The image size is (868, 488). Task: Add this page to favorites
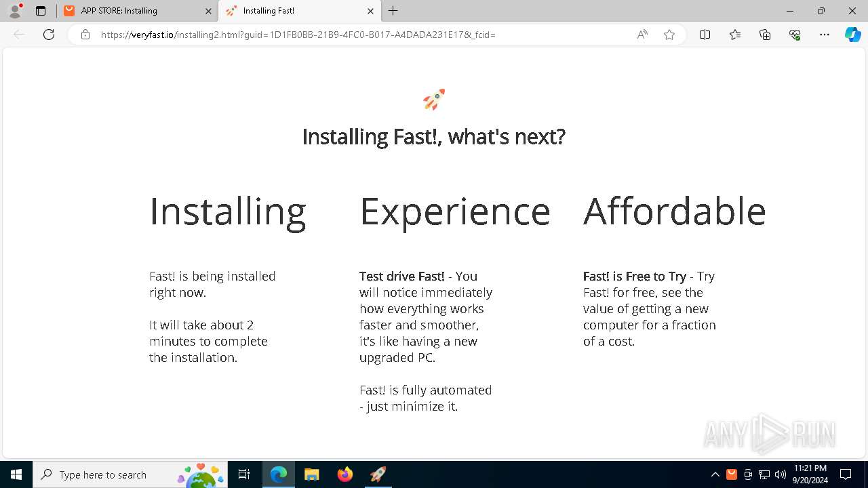point(669,35)
